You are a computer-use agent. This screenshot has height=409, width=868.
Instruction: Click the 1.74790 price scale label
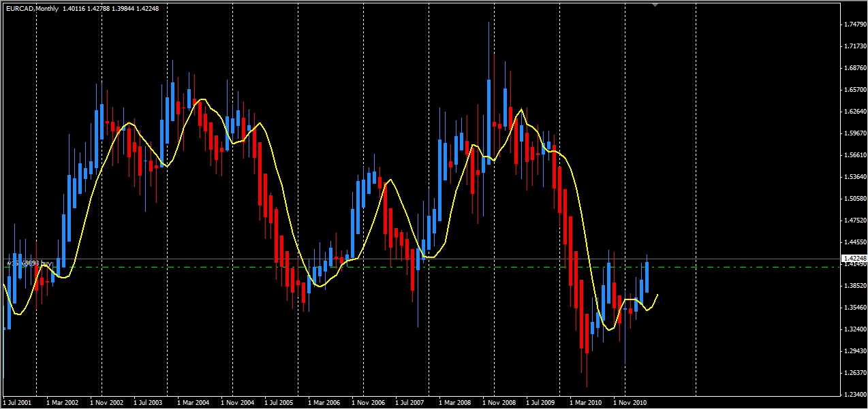(x=855, y=24)
